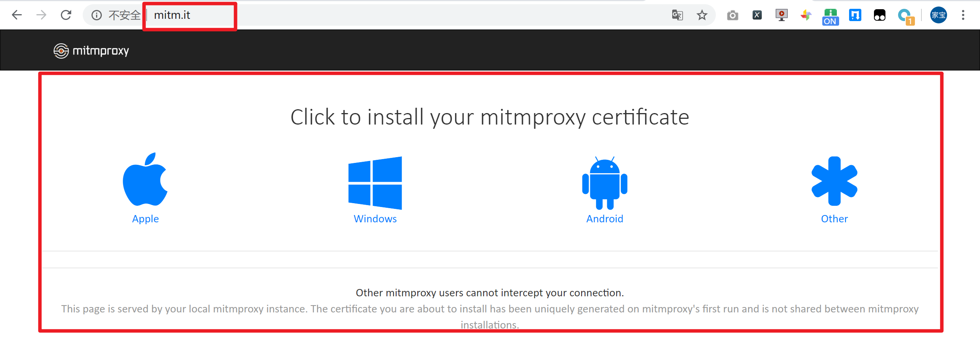Click the Android text link

click(605, 219)
